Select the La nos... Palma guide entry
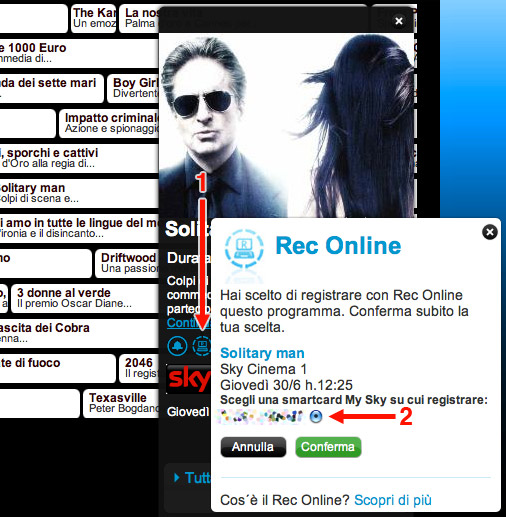This screenshot has height=517, width=506. [139, 18]
